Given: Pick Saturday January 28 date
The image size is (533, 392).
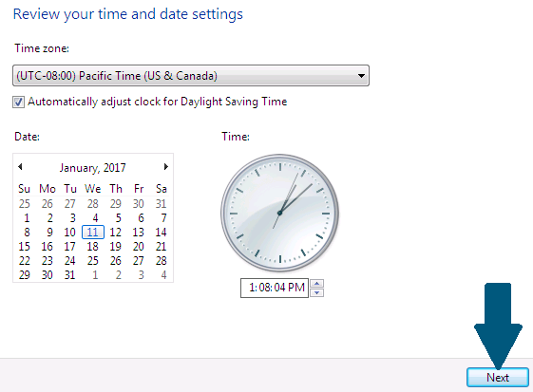Looking at the screenshot, I should click(162, 260).
